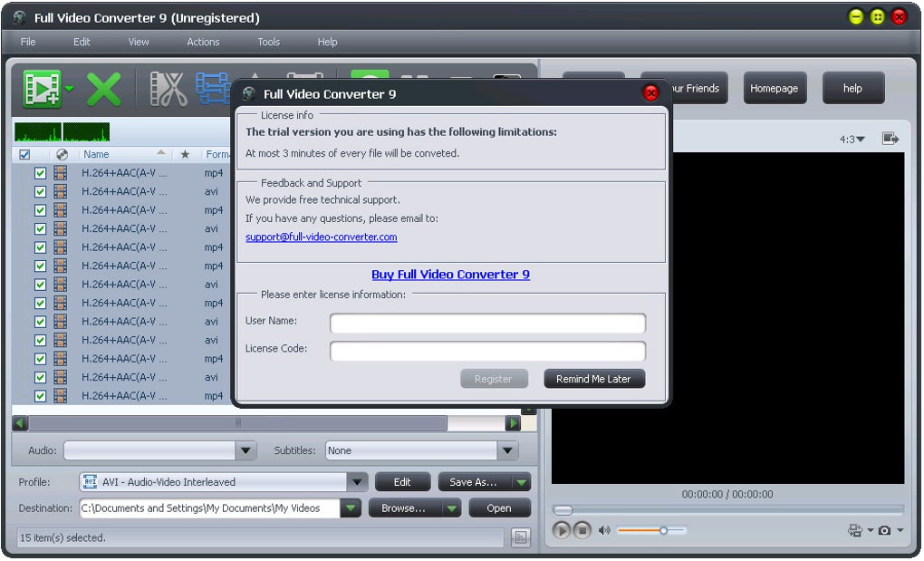This screenshot has width=924, height=561.
Task: Click the playback seek bar handle
Action: (x=563, y=509)
